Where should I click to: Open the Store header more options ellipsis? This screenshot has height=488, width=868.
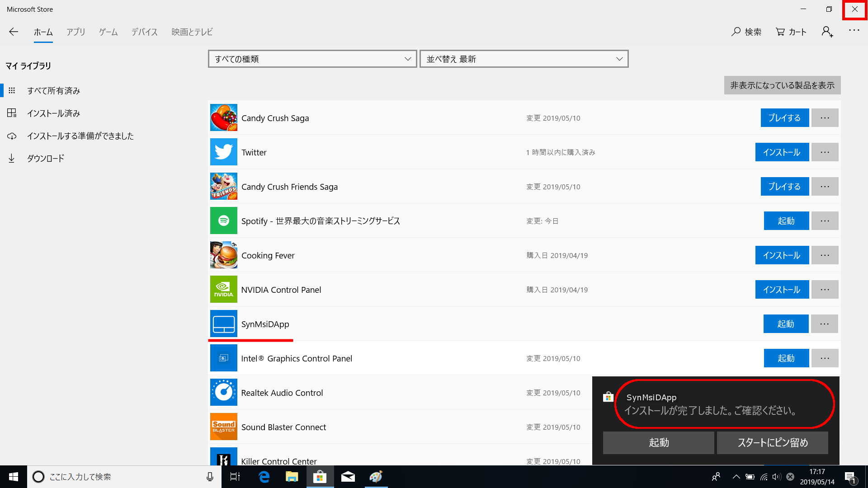coord(854,30)
